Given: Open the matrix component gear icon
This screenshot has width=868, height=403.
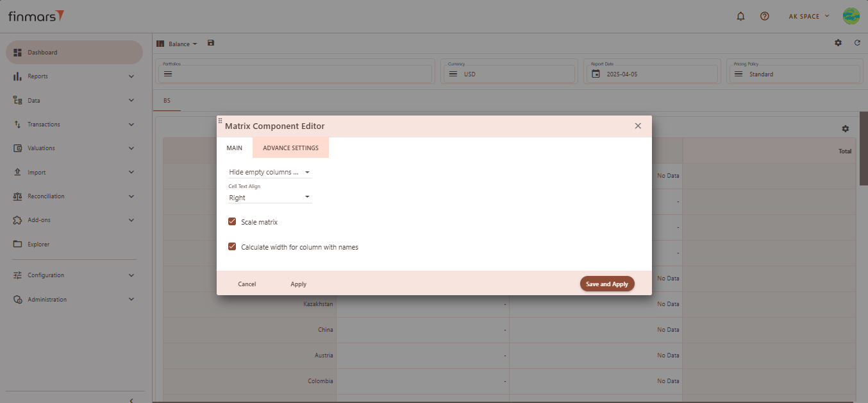Looking at the screenshot, I should pyautogui.click(x=845, y=129).
